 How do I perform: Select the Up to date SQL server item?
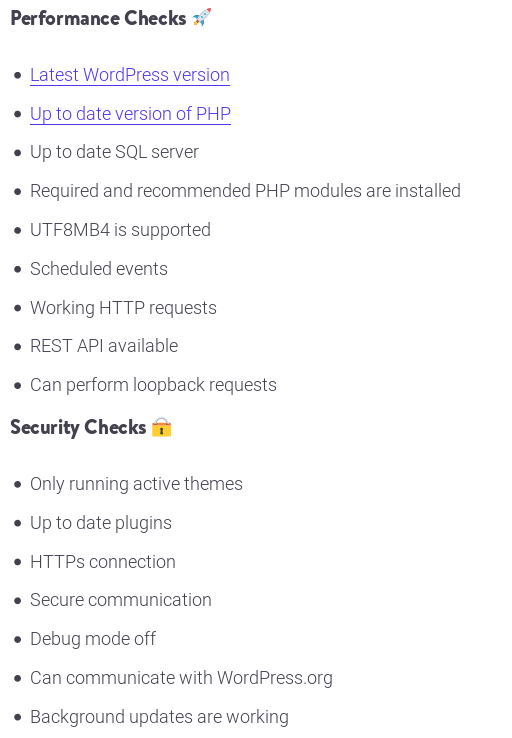tap(114, 152)
